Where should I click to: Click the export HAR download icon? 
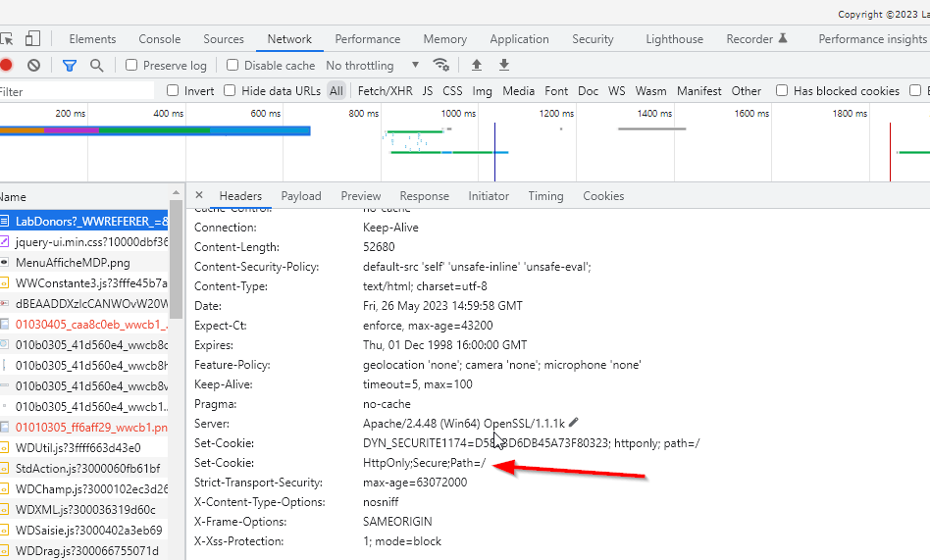coord(504,66)
